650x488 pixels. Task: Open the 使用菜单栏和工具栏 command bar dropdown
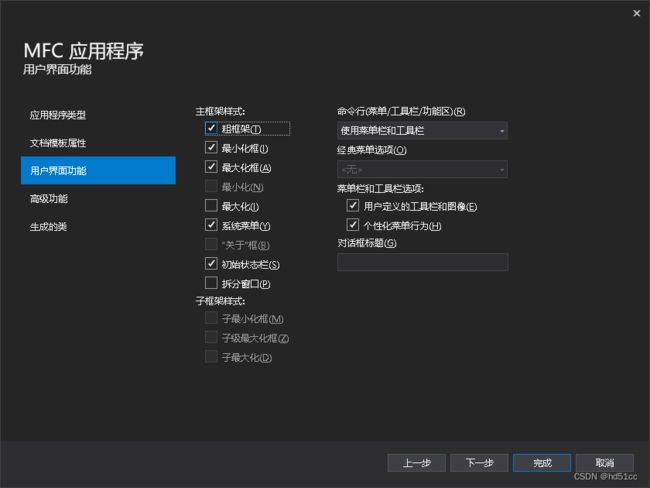click(x=422, y=131)
